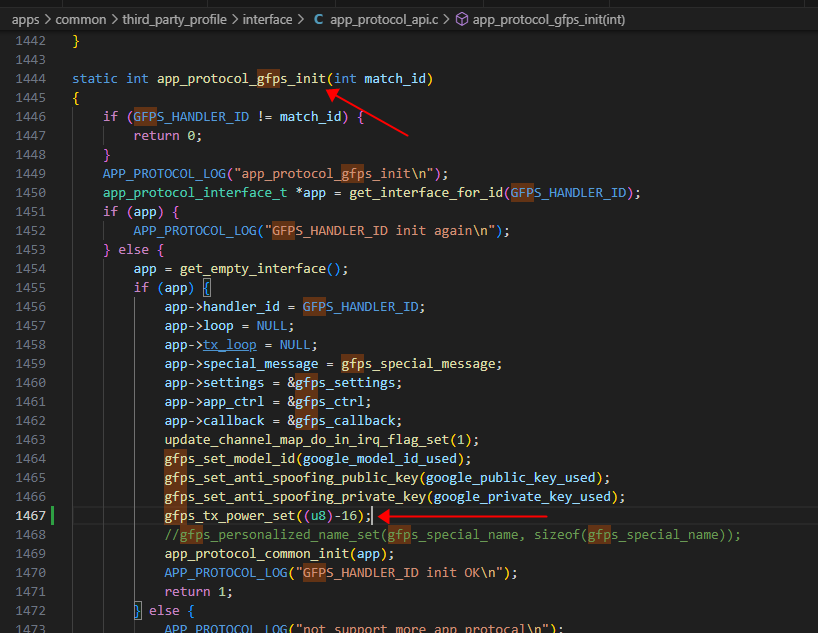This screenshot has height=633, width=818.
Task: Open the 'apps' breadcrumb folder
Action: tap(26, 20)
